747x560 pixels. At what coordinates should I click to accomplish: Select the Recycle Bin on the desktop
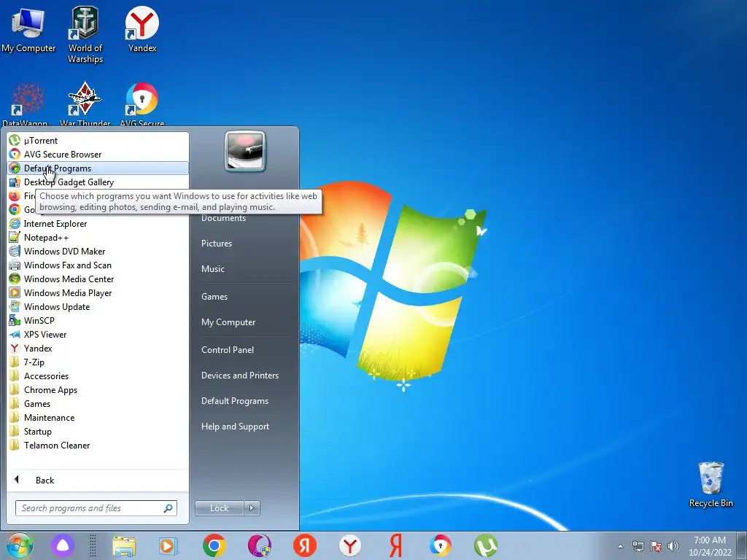[x=711, y=485]
